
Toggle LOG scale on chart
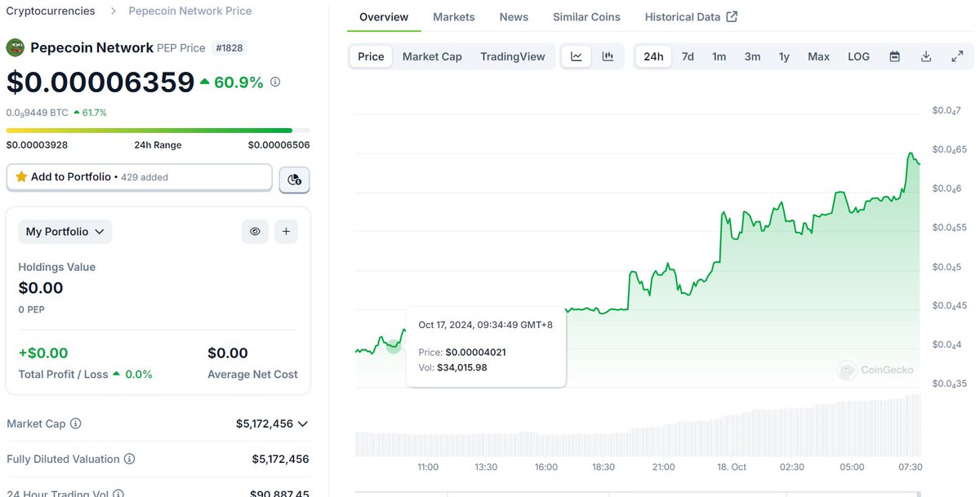(858, 56)
